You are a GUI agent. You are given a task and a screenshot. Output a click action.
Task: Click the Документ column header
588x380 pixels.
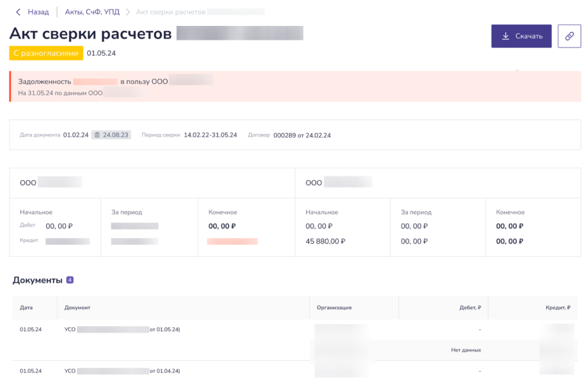point(78,307)
